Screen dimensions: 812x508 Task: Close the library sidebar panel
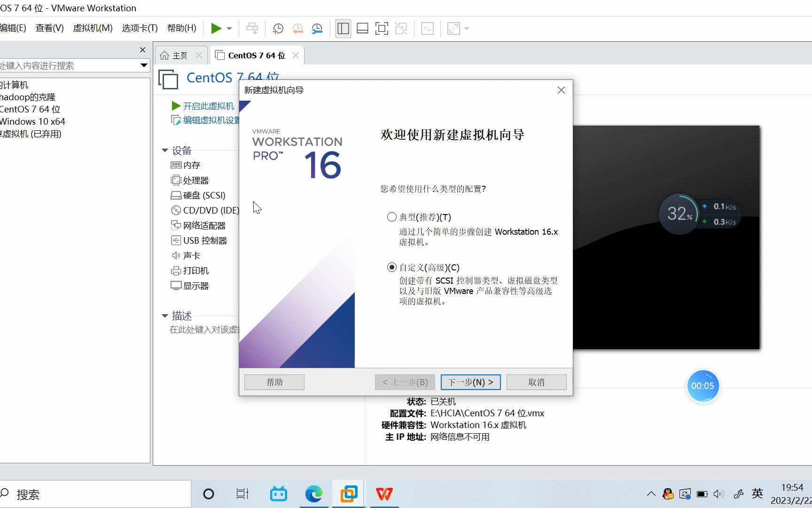[142, 50]
